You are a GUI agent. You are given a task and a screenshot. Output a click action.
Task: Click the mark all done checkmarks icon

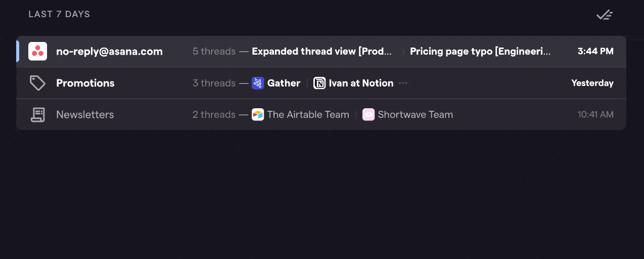[604, 15]
